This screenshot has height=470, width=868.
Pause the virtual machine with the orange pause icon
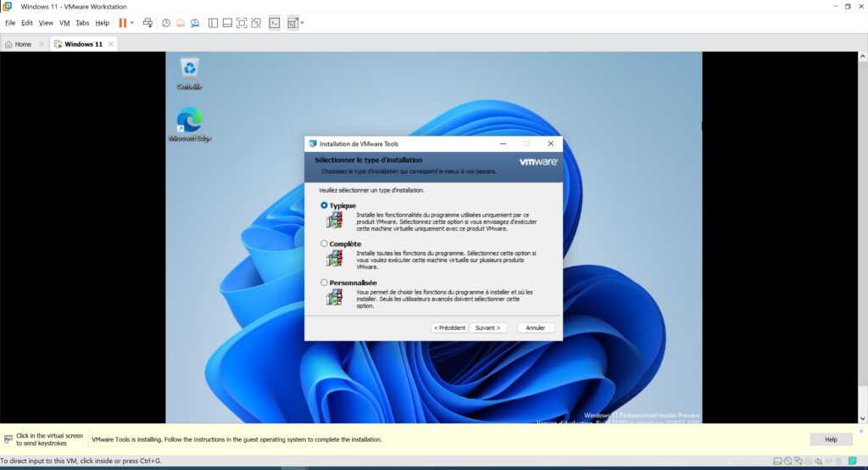[x=122, y=23]
